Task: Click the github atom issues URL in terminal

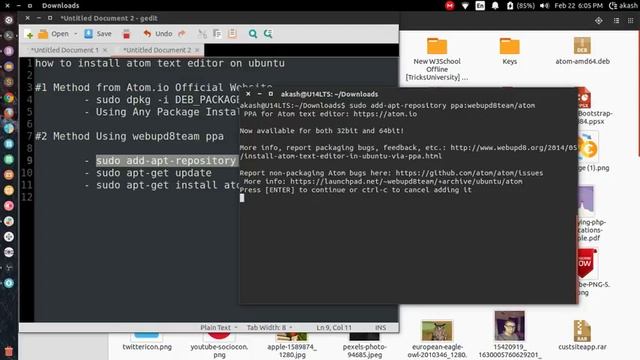Action: pos(469,173)
